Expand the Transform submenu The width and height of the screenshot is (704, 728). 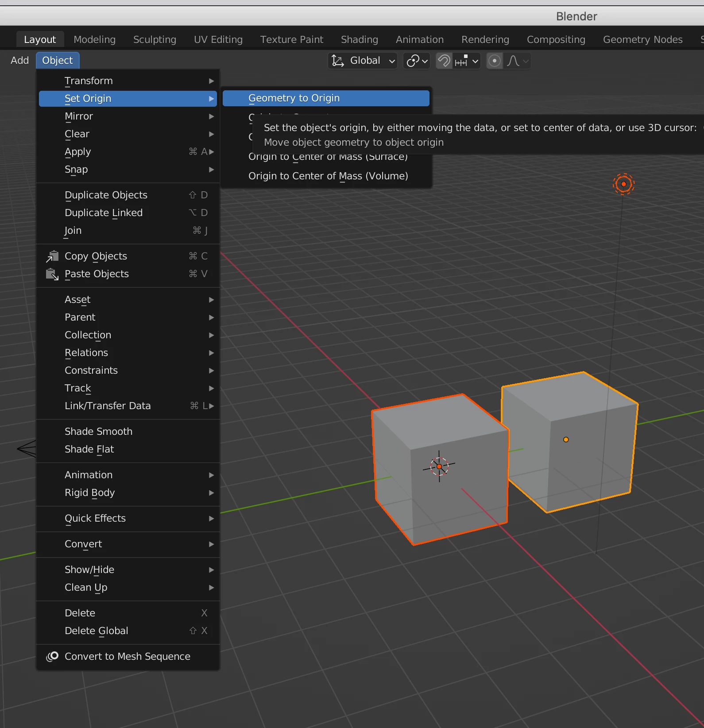[x=128, y=81]
